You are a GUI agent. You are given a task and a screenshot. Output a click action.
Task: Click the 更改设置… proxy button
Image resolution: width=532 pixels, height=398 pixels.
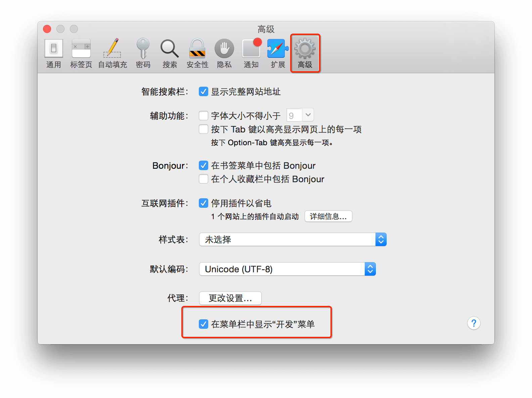(x=230, y=298)
